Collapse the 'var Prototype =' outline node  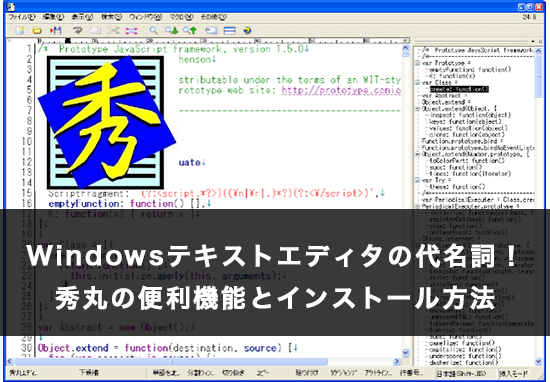(417, 63)
